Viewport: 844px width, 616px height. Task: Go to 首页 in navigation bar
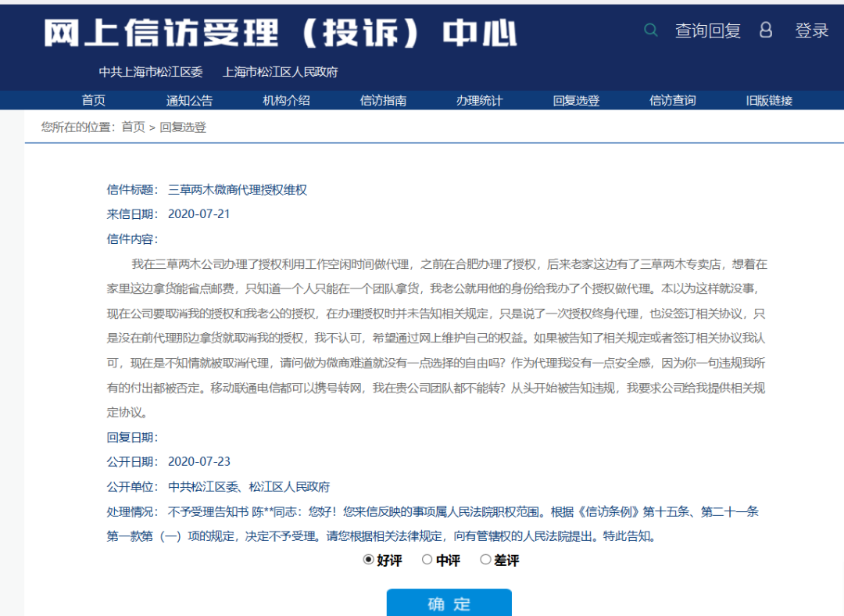(x=94, y=101)
